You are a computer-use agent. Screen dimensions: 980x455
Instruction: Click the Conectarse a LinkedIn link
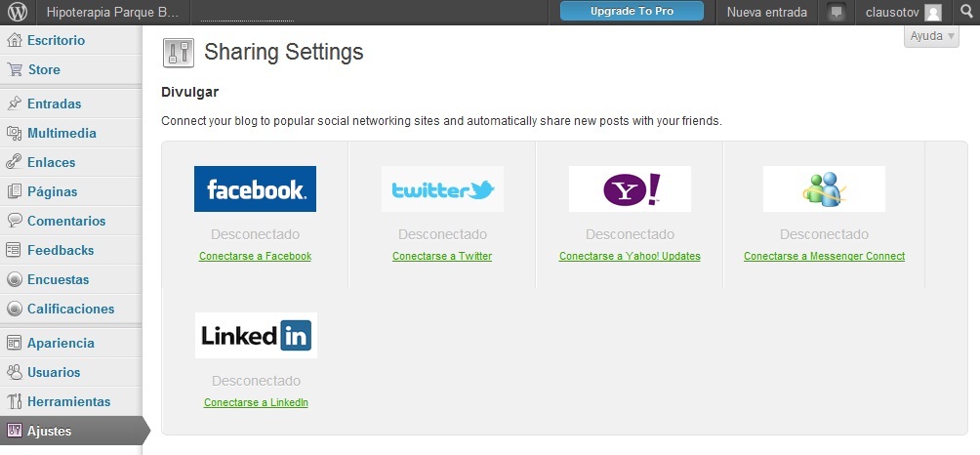[256, 402]
